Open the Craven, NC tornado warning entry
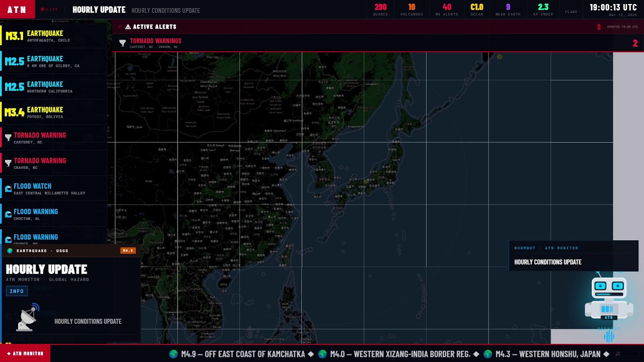Screen dimensions: 644x362 (54, 164)
